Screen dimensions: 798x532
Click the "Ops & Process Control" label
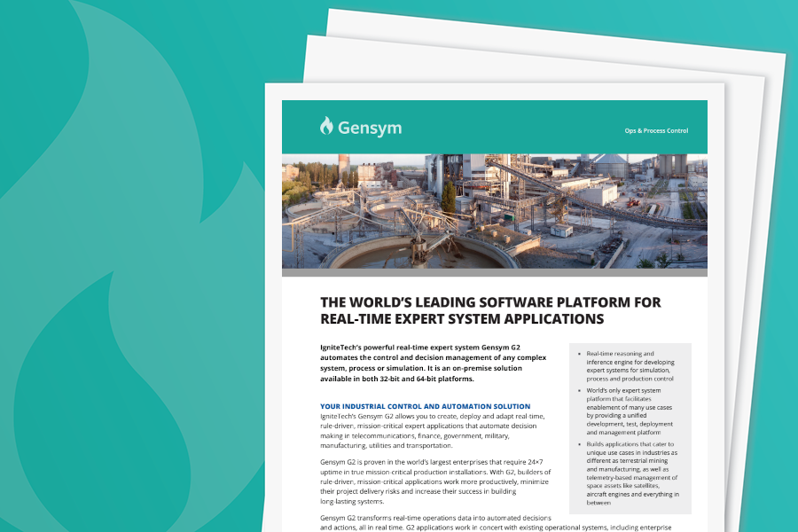coord(656,131)
